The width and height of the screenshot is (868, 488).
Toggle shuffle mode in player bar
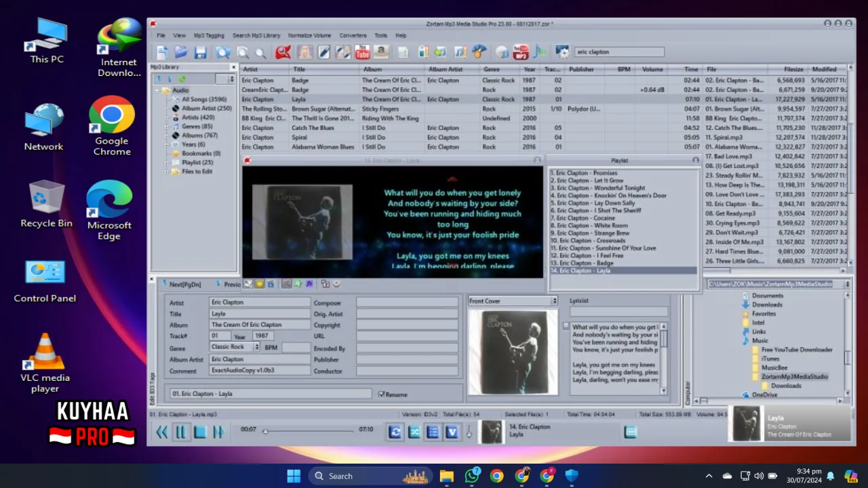[x=414, y=432]
